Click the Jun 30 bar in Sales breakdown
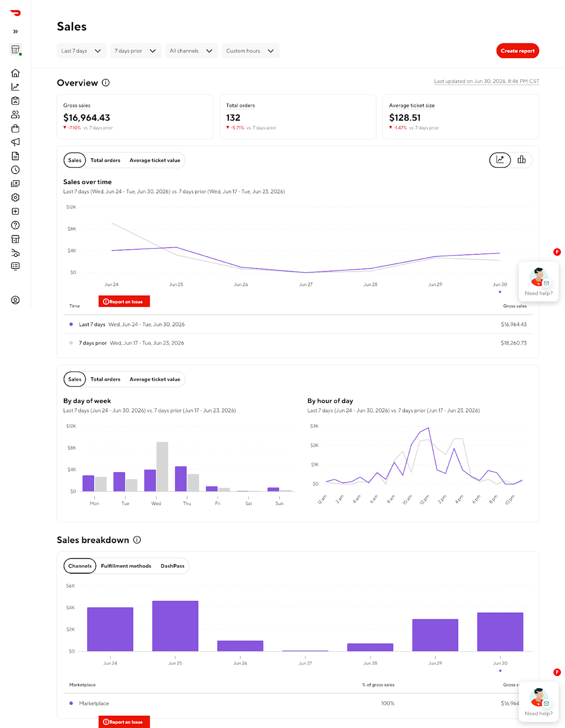 pos(500,632)
